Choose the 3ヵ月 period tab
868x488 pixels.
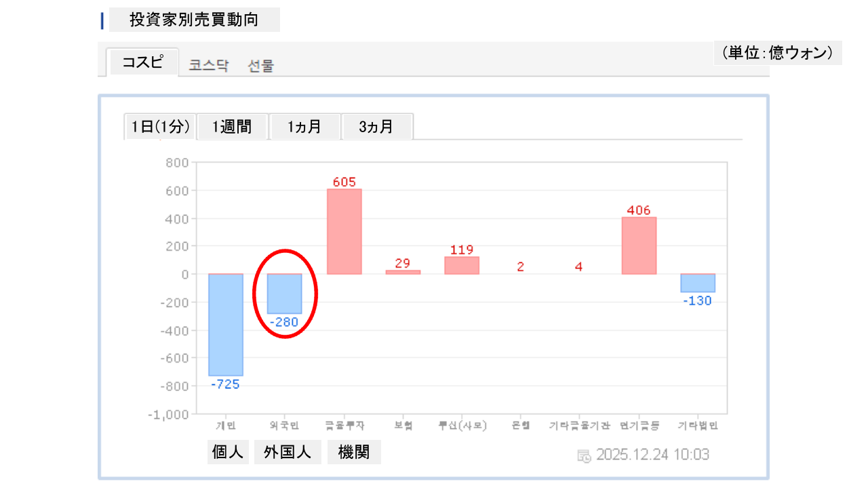pos(376,127)
